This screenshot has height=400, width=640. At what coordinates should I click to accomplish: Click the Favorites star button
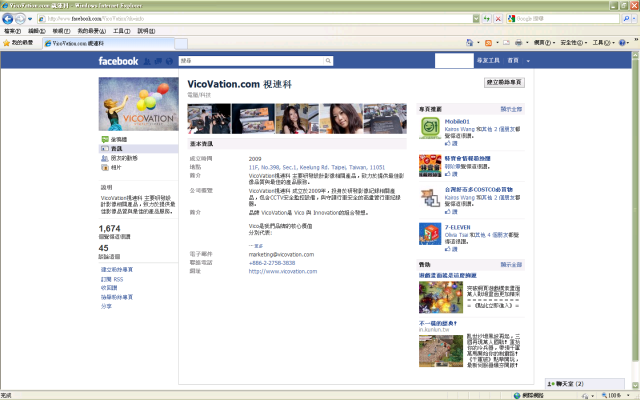click(18, 42)
